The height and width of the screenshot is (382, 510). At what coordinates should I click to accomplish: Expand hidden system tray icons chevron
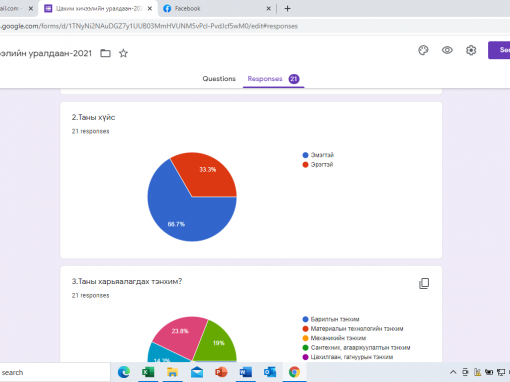pyautogui.click(x=453, y=372)
